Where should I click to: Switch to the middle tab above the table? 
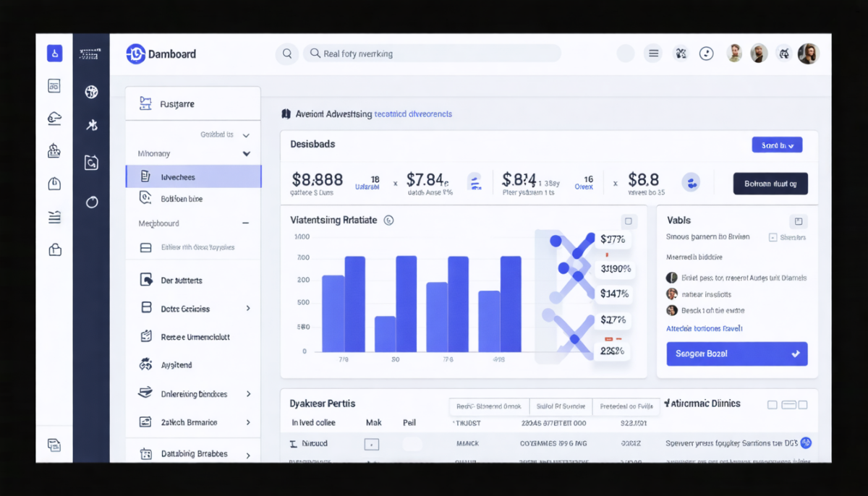pos(561,406)
